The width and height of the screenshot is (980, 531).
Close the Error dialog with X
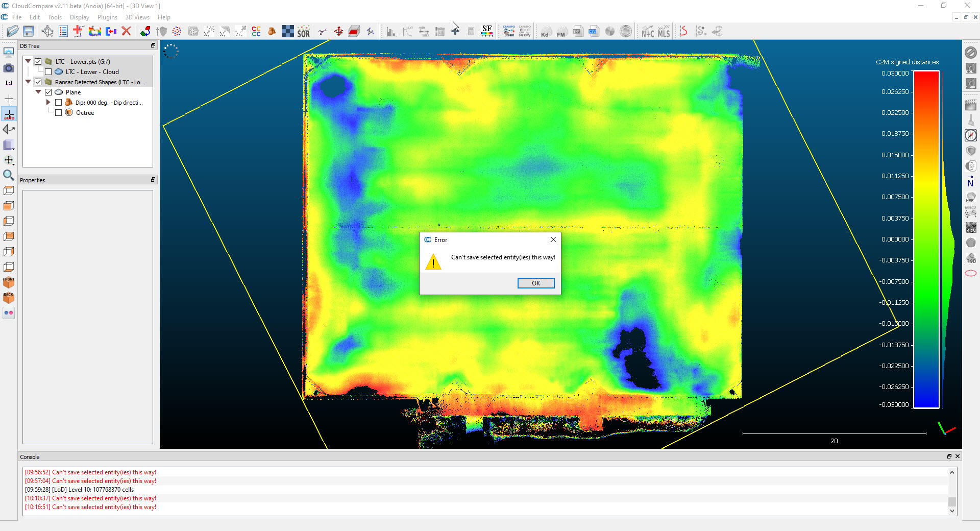pyautogui.click(x=553, y=239)
